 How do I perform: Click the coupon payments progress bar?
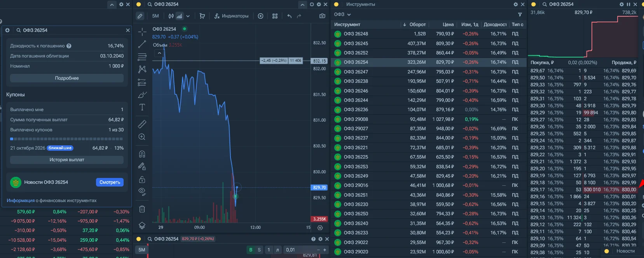(x=67, y=139)
